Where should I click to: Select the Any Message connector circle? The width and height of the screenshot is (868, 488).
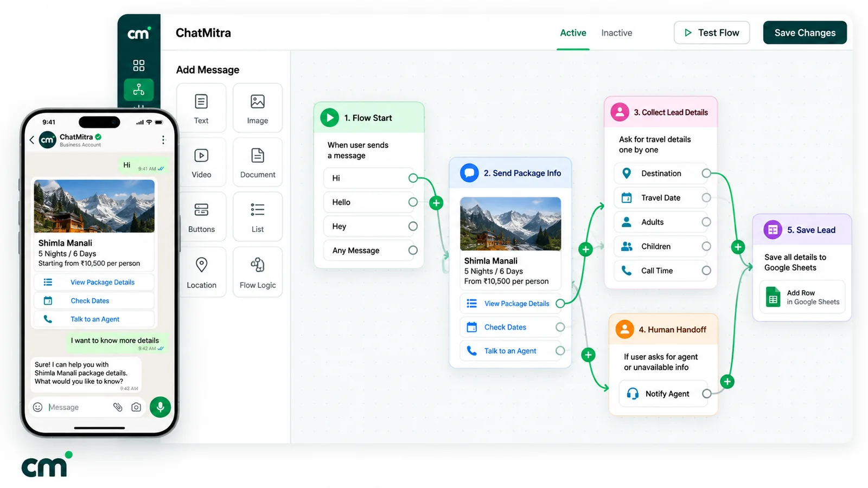click(x=413, y=250)
